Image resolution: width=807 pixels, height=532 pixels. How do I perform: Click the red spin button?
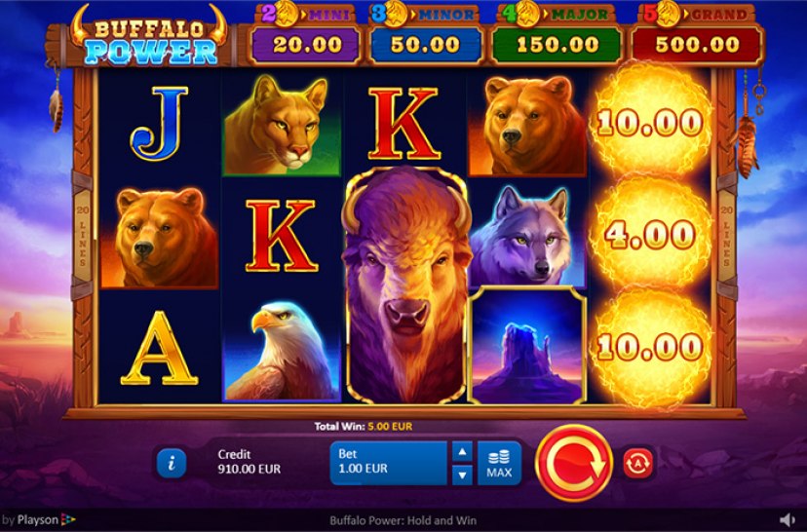coord(574,463)
